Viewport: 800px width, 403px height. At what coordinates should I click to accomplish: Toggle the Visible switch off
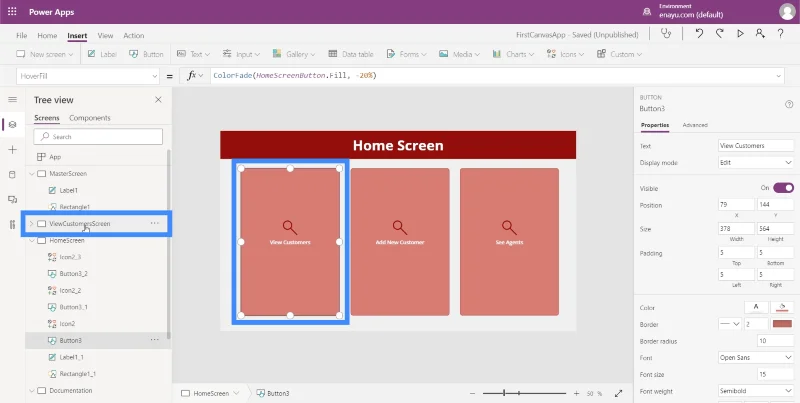(783, 188)
